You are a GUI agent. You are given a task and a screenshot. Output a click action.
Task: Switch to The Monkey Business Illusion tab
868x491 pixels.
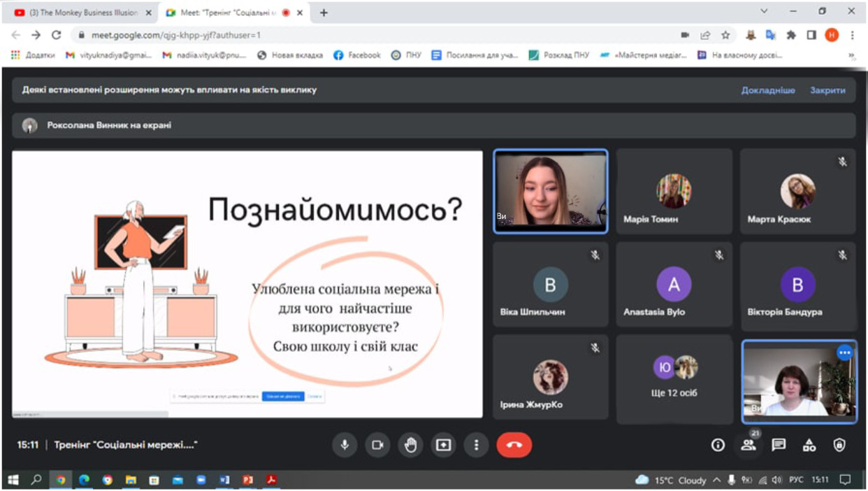[82, 13]
